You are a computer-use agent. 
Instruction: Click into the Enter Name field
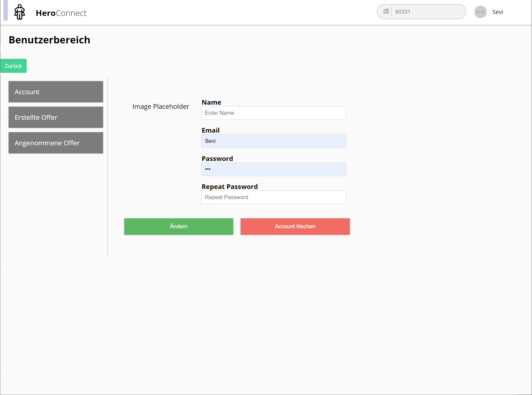click(x=273, y=113)
